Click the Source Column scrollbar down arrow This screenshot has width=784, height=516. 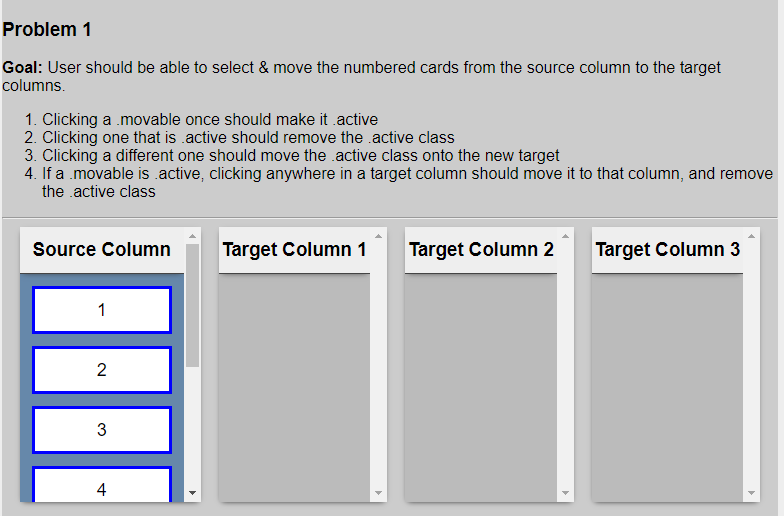pos(192,493)
